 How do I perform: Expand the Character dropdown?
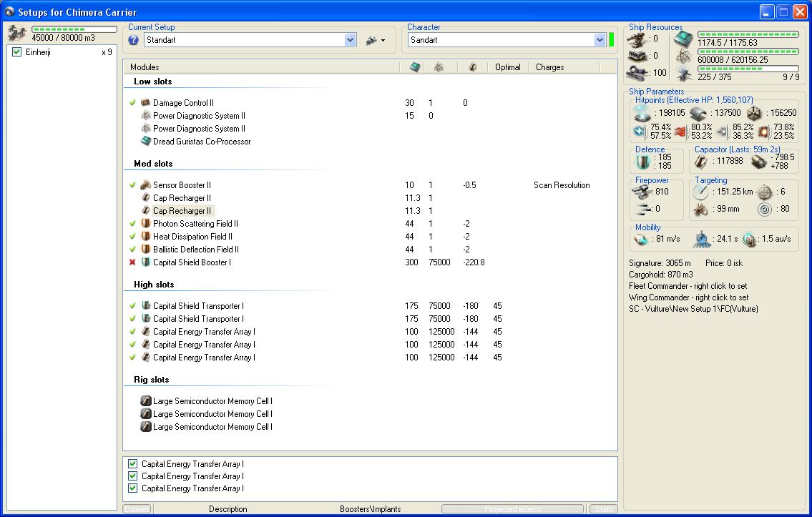600,40
